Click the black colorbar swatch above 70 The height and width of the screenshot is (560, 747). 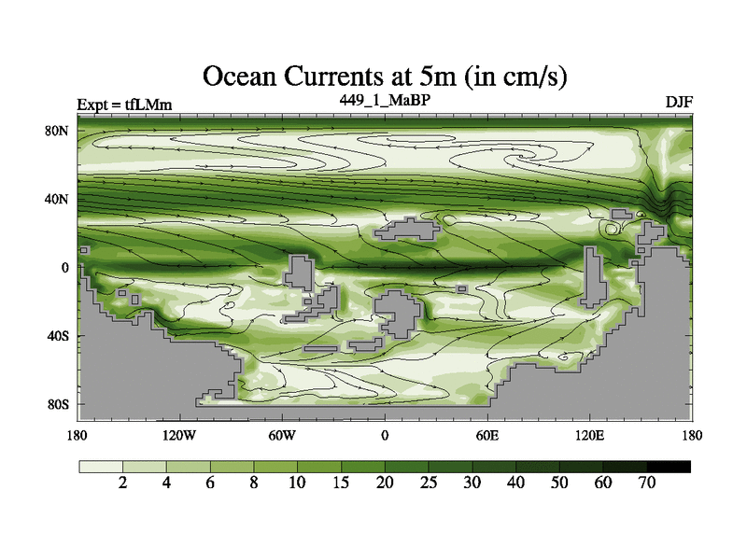point(669,466)
